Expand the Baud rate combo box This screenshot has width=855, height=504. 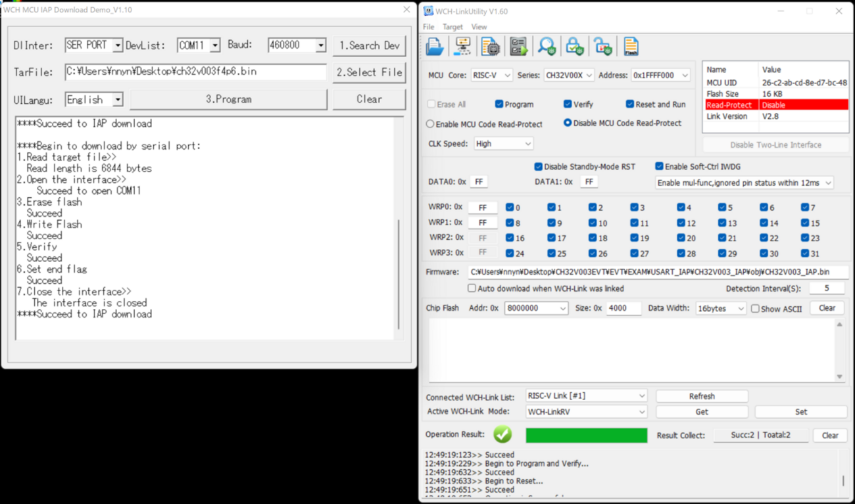click(321, 45)
